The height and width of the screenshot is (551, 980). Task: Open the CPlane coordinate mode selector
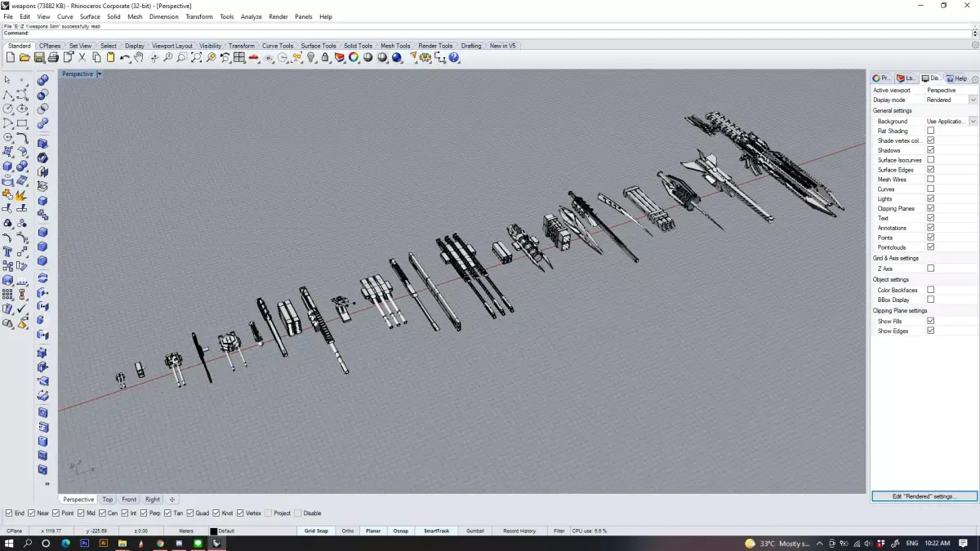pos(15,531)
